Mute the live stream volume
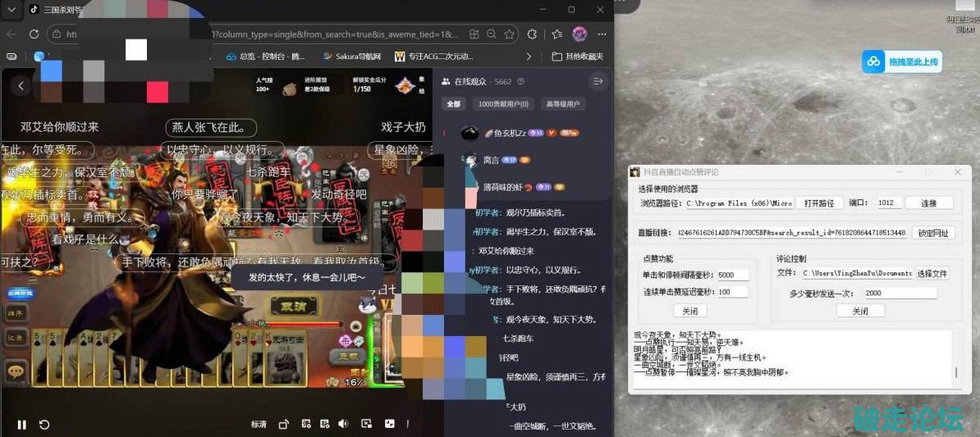980x437 pixels. (343, 424)
